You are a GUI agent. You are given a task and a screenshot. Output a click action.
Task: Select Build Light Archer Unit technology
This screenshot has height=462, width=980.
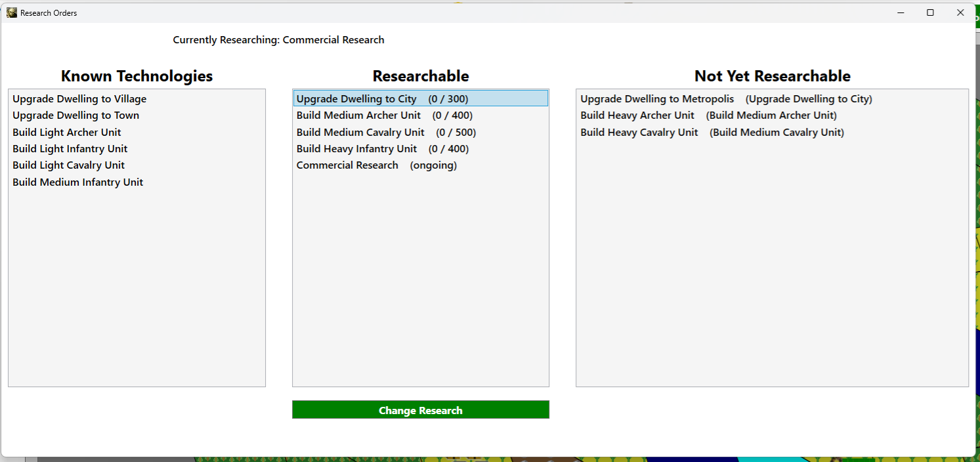tap(67, 133)
